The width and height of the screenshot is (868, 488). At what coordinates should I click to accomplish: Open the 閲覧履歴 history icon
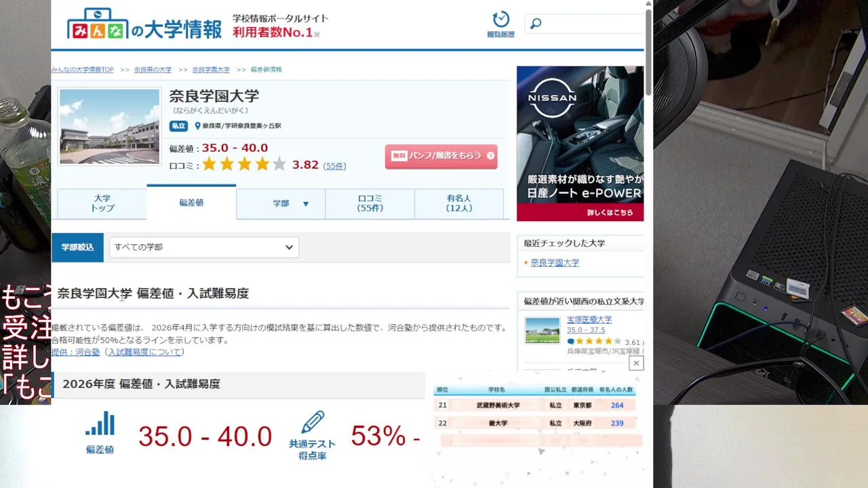(x=500, y=24)
